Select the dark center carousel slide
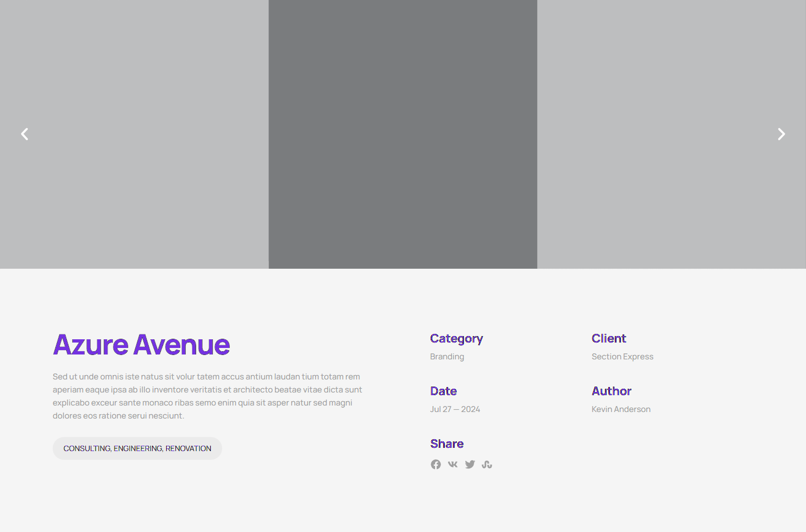 (x=402, y=134)
